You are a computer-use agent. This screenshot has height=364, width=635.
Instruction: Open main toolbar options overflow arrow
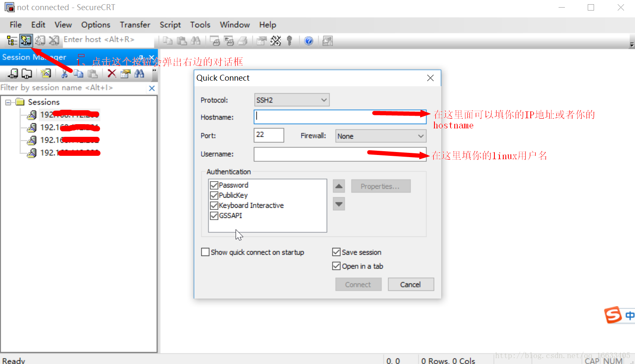pyautogui.click(x=632, y=44)
